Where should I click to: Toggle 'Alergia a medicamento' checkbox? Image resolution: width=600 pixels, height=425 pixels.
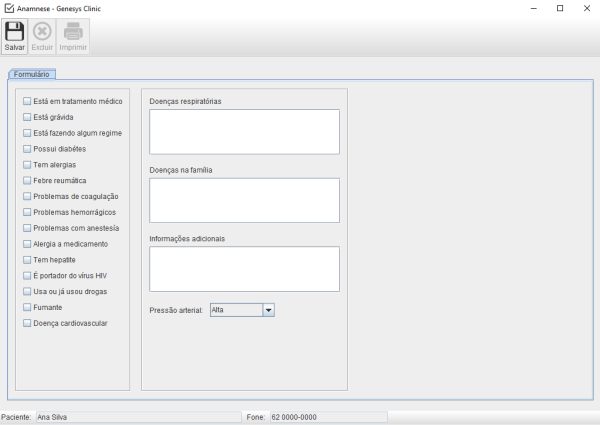(x=27, y=244)
